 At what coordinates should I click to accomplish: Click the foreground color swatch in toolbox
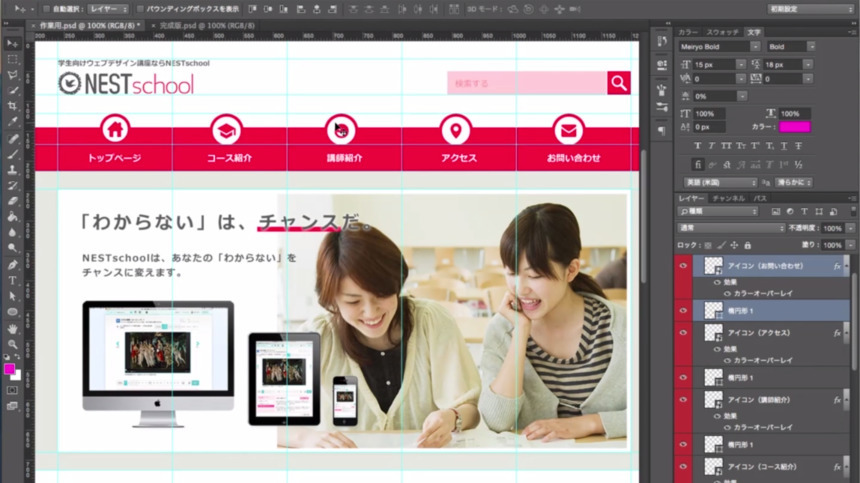click(x=9, y=369)
